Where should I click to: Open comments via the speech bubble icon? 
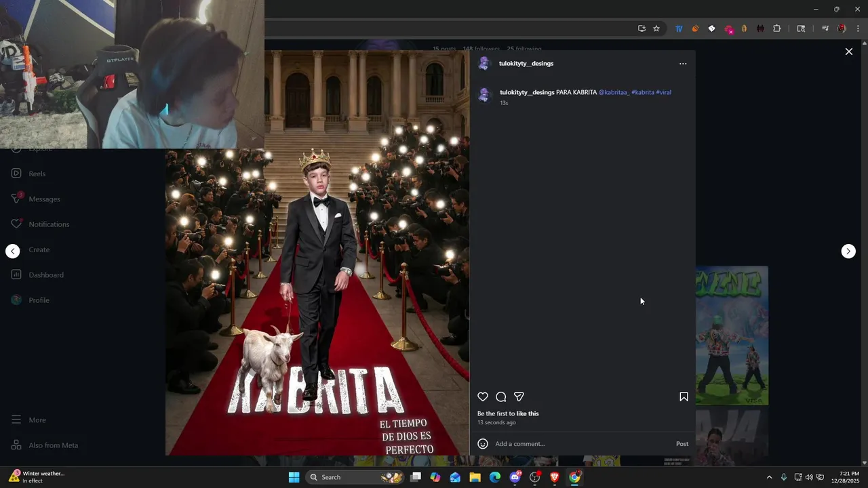(x=501, y=397)
